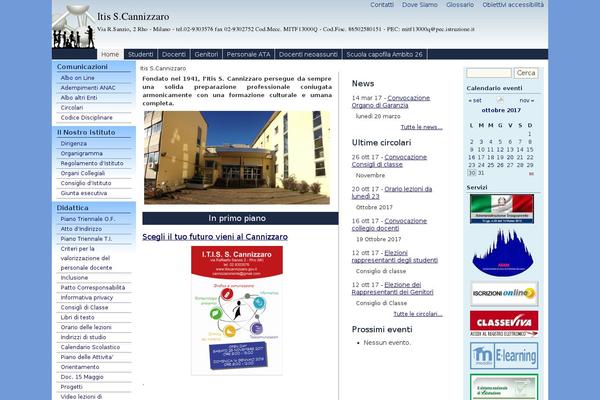Open the Contatti top link

(382, 5)
